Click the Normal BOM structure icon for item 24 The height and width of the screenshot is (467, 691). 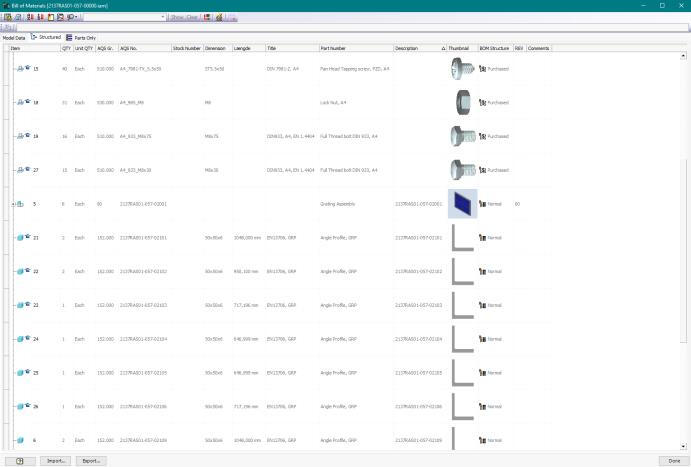click(x=483, y=339)
